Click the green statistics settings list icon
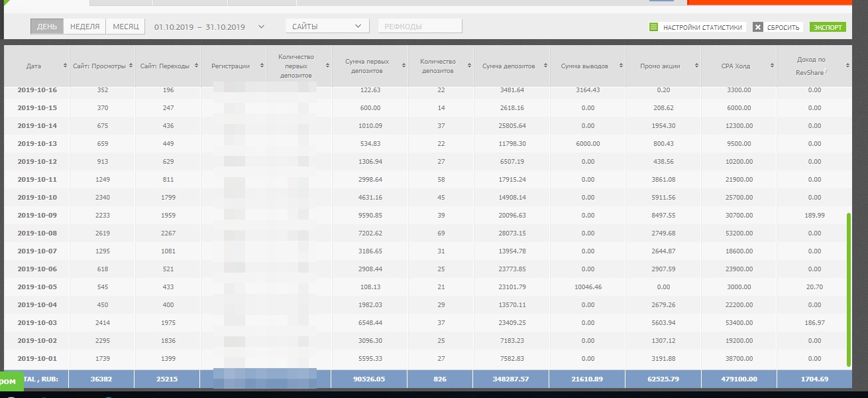868x398 pixels. pyautogui.click(x=653, y=27)
